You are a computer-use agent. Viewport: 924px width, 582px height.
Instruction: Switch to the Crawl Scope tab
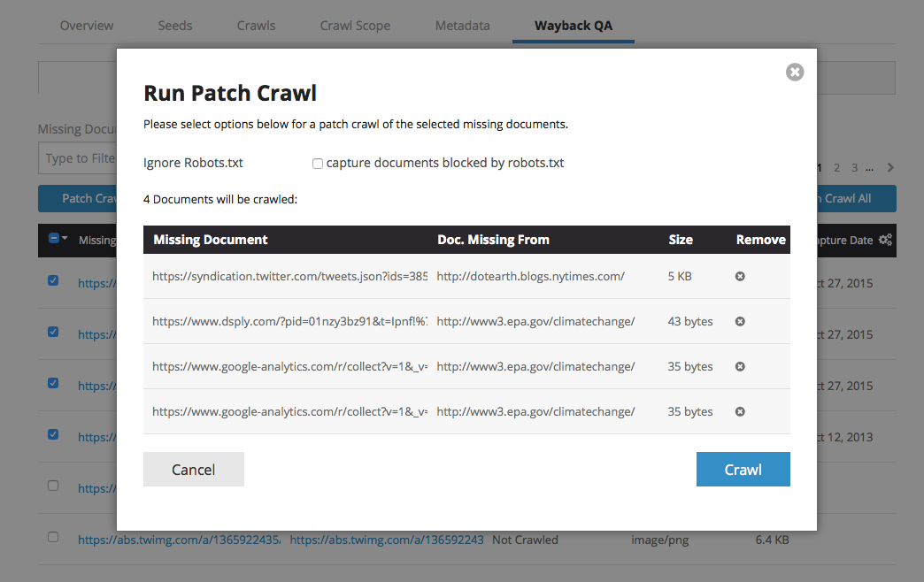(x=355, y=26)
